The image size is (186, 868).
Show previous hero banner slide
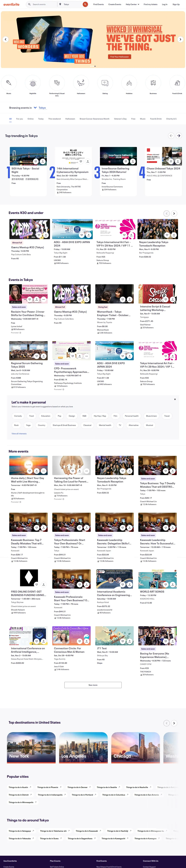tap(5, 39)
